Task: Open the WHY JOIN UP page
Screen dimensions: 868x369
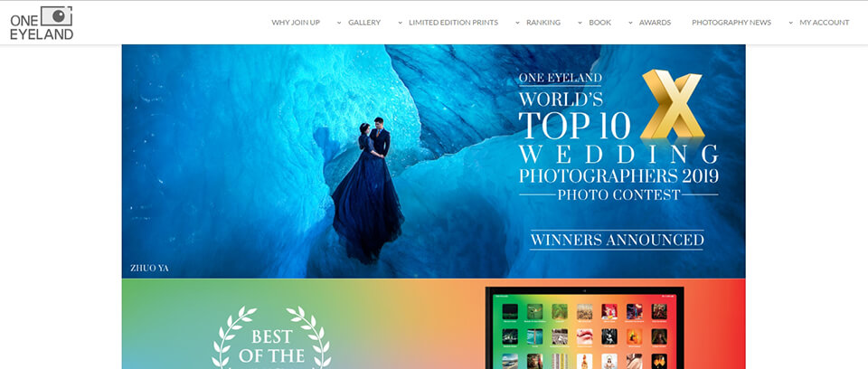Action: pyautogui.click(x=296, y=23)
